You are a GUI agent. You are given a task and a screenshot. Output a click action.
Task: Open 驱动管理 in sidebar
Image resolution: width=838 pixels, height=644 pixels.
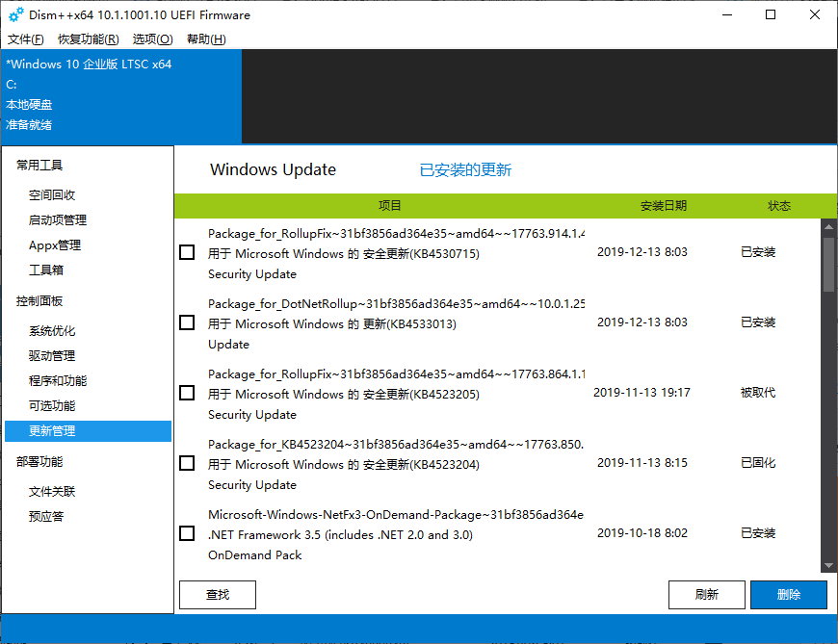[x=52, y=355]
